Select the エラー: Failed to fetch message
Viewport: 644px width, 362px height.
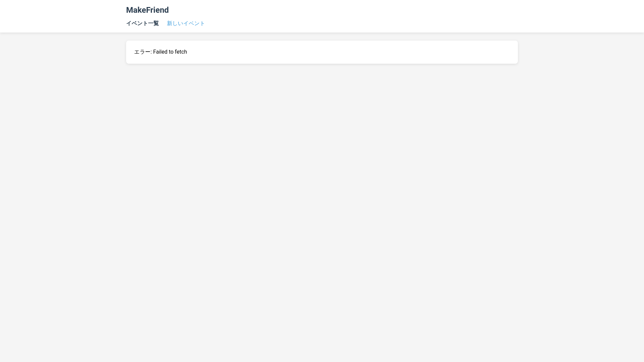point(161,52)
